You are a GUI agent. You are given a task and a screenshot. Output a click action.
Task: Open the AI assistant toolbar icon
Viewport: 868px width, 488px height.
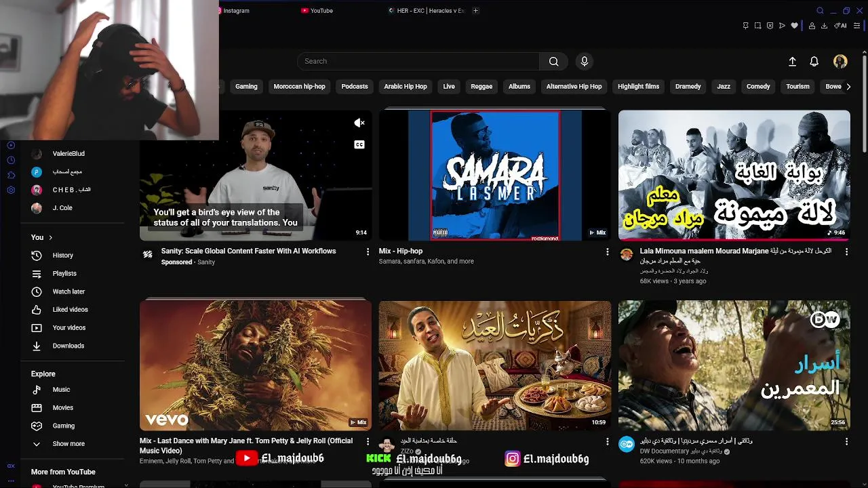[840, 26]
